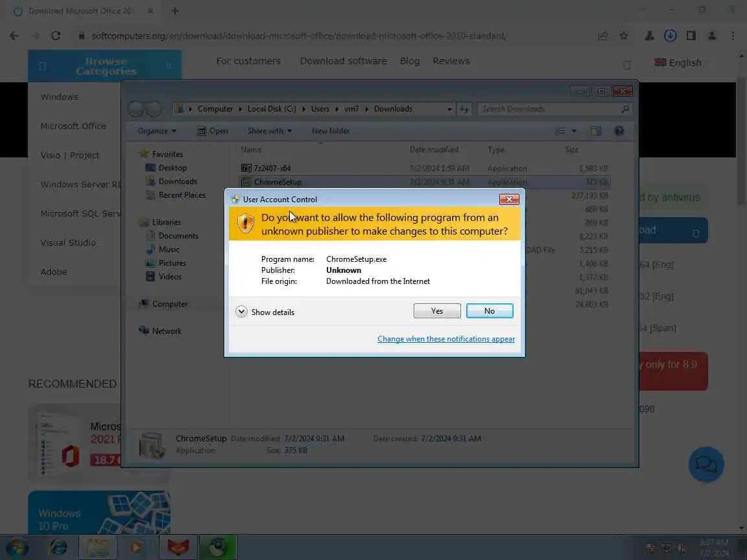
Task: Bookmark the page with the star icon
Action: point(624,36)
